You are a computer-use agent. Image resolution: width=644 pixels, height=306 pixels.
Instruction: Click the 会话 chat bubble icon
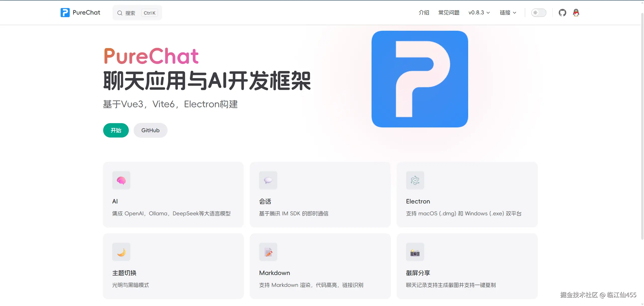point(268,180)
